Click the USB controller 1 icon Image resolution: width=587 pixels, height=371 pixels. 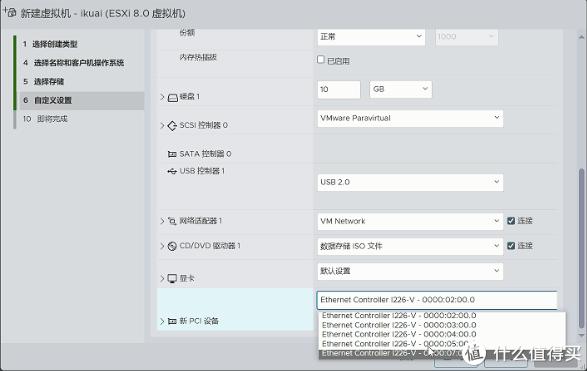click(172, 171)
